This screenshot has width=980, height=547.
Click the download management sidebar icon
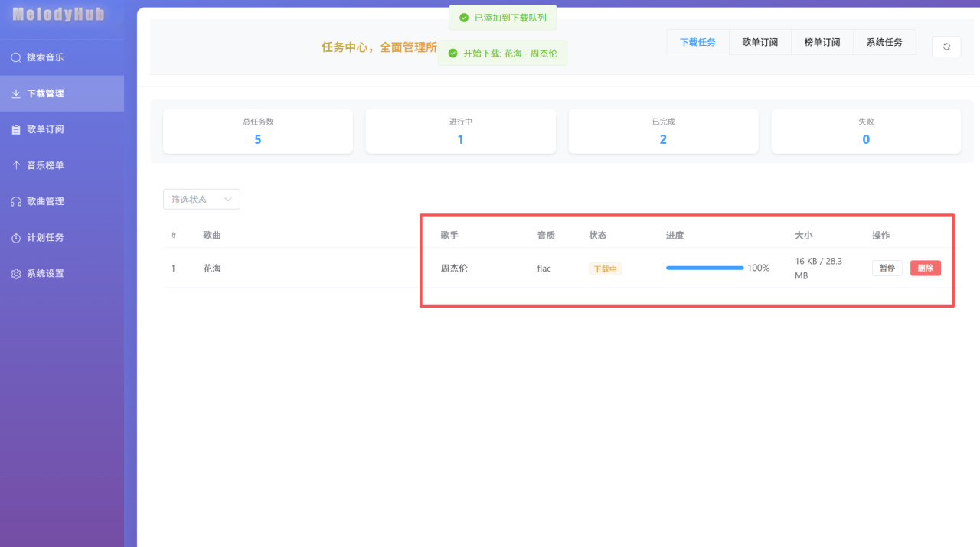(16, 93)
